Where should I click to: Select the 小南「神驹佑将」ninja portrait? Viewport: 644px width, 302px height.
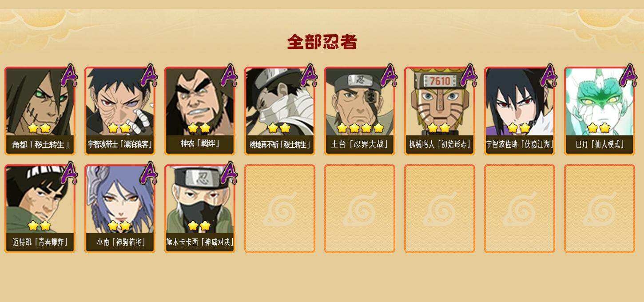pyautogui.click(x=120, y=209)
